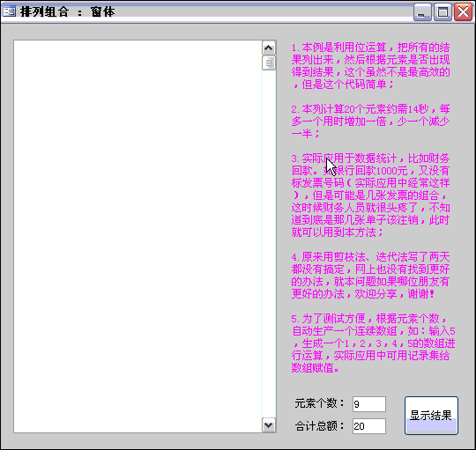Click the 合计总额 label
The width and height of the screenshot is (476, 450).
click(320, 426)
